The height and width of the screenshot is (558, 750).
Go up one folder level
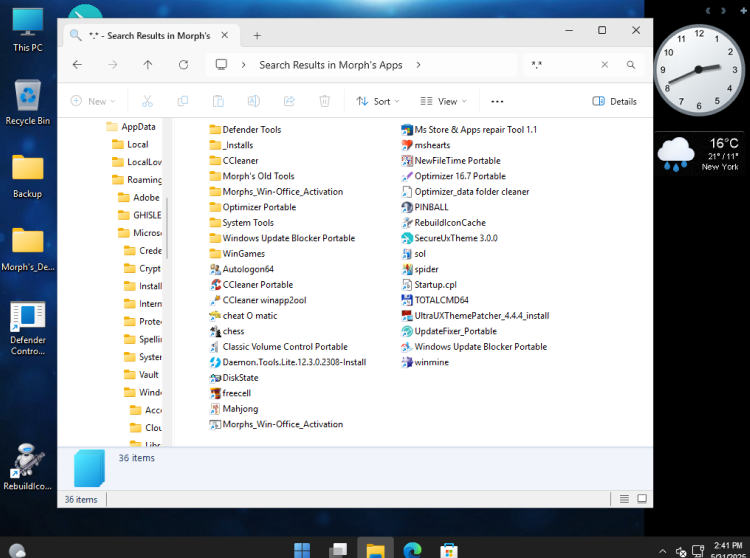148,65
